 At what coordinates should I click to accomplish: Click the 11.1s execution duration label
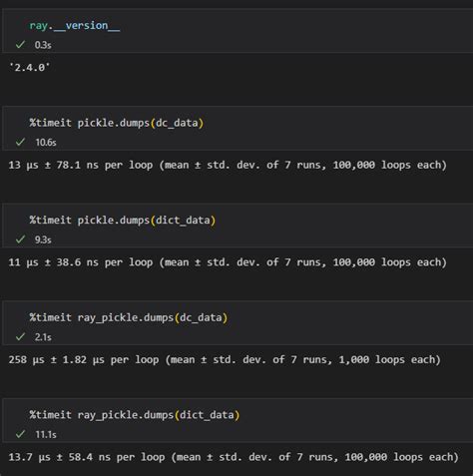[x=46, y=435]
